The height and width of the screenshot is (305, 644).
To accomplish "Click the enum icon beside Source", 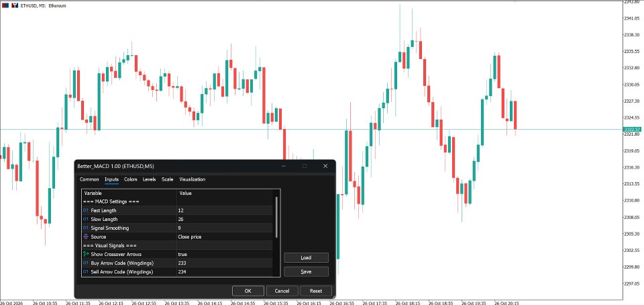I will (x=86, y=236).
